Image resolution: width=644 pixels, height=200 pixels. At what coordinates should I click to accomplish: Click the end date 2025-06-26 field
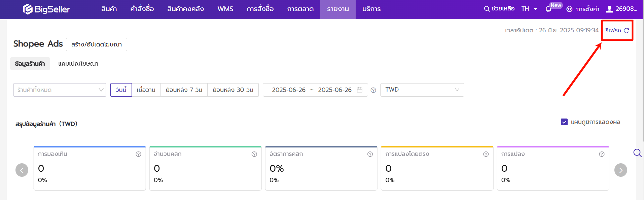click(x=335, y=90)
